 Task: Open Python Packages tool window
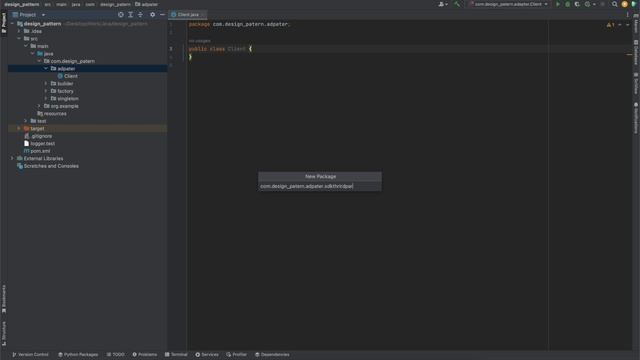[78, 354]
